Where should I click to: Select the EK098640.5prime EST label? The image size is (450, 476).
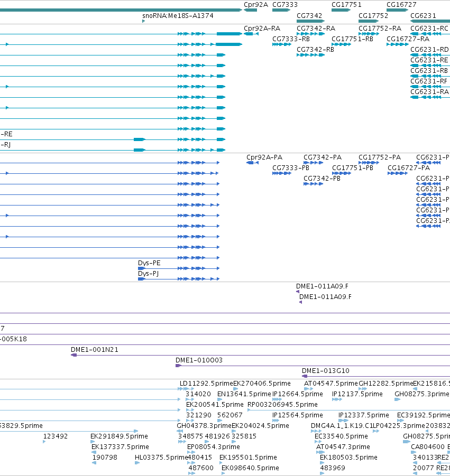250,468
